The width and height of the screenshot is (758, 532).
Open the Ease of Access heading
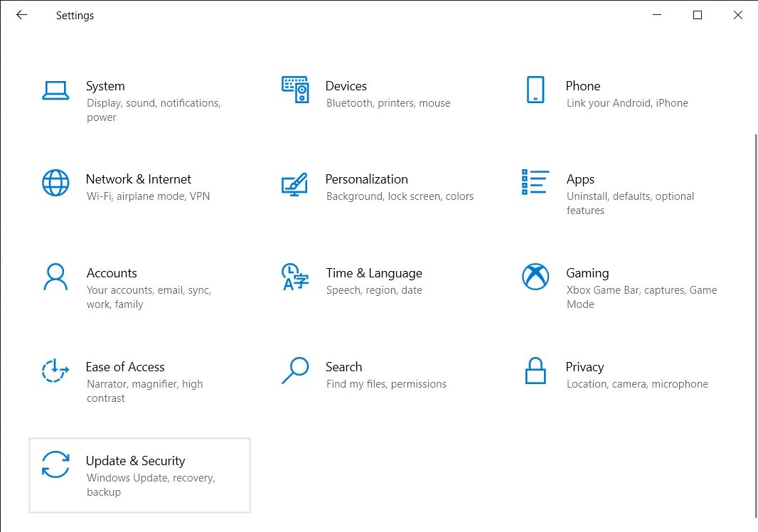click(x=125, y=367)
